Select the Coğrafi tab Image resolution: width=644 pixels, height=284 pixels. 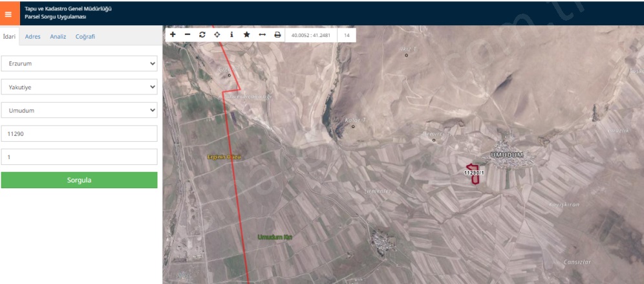[85, 37]
